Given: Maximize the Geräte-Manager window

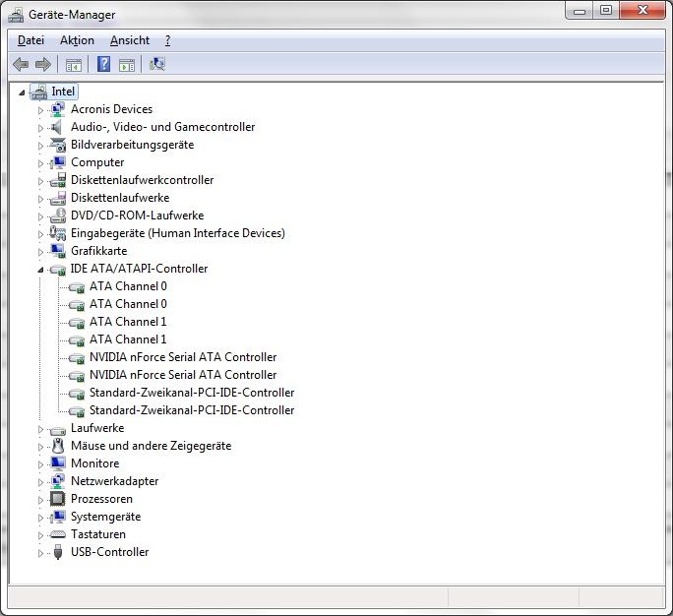Looking at the screenshot, I should [x=606, y=10].
